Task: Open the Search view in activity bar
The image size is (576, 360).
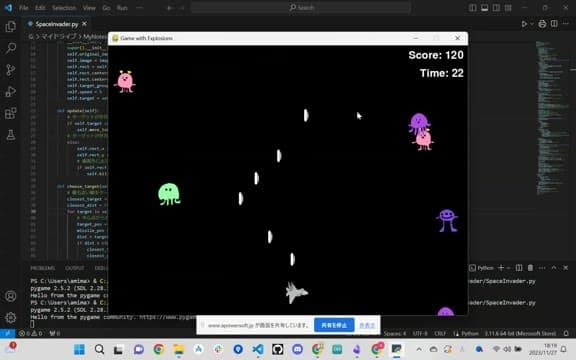Action: pos(11,48)
